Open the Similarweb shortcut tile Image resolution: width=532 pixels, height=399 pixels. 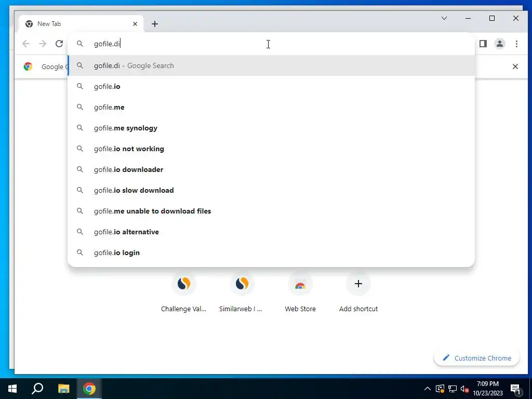coord(242,292)
